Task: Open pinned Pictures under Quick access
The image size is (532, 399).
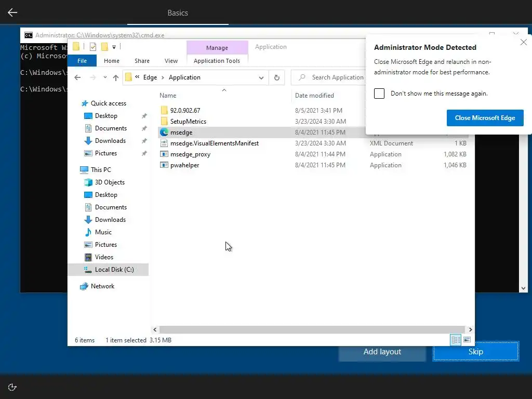Action: (x=106, y=153)
